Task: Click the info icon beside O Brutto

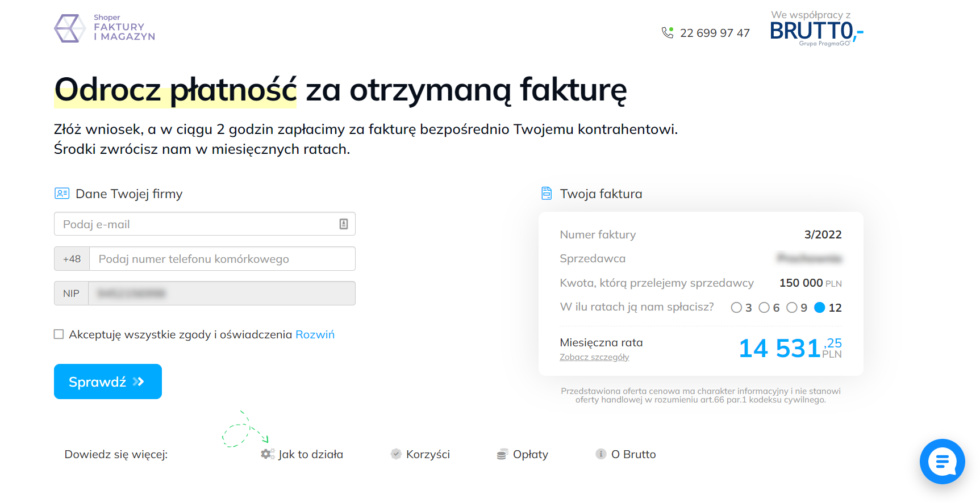Action: (x=600, y=454)
